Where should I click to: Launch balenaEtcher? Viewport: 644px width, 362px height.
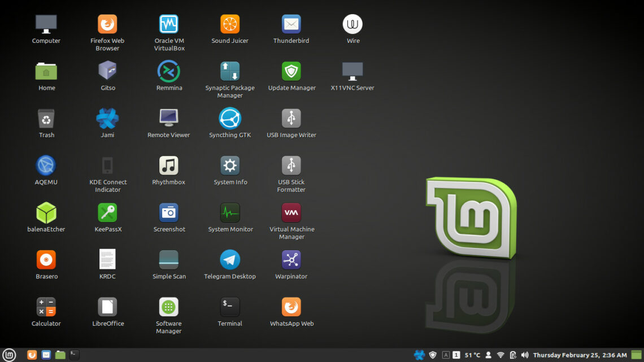click(x=46, y=213)
